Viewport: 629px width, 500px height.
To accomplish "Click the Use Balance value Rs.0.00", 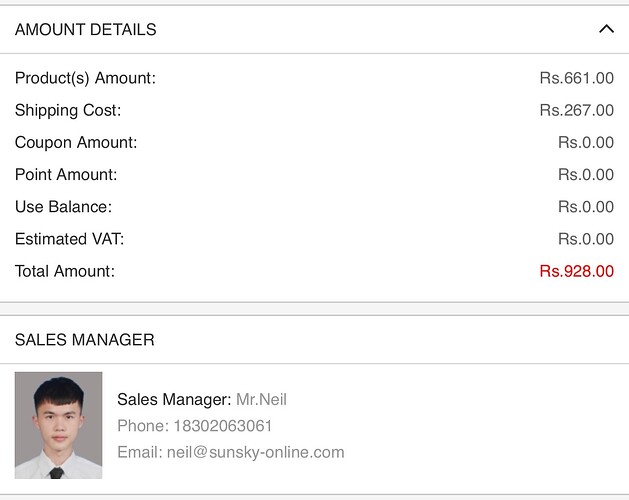I will click(585, 207).
